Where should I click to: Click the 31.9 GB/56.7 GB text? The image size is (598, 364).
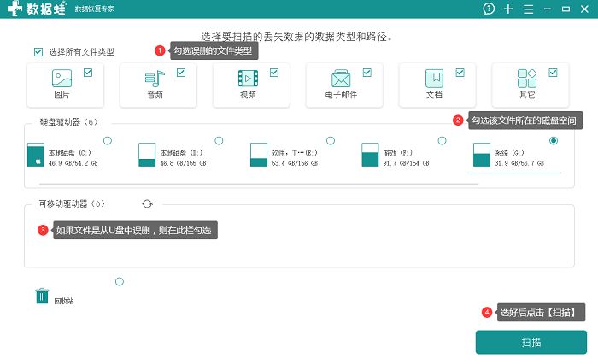pyautogui.click(x=519, y=163)
